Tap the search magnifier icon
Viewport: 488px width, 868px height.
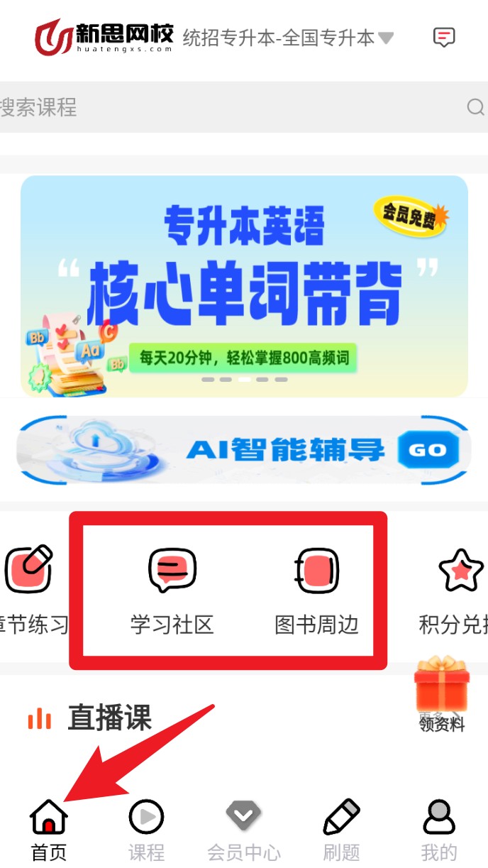coord(475,107)
